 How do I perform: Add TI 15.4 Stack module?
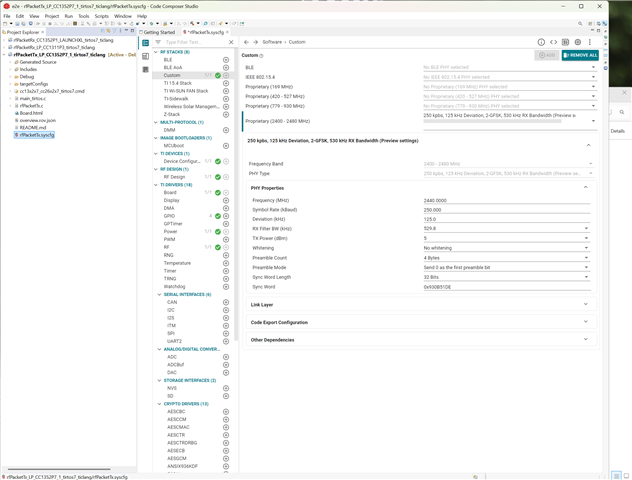click(x=226, y=83)
